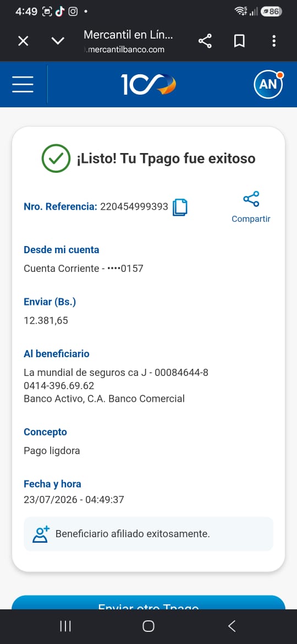Copy the reference number with copy icon
Image resolution: width=297 pixels, height=644 pixels.
pos(180,208)
